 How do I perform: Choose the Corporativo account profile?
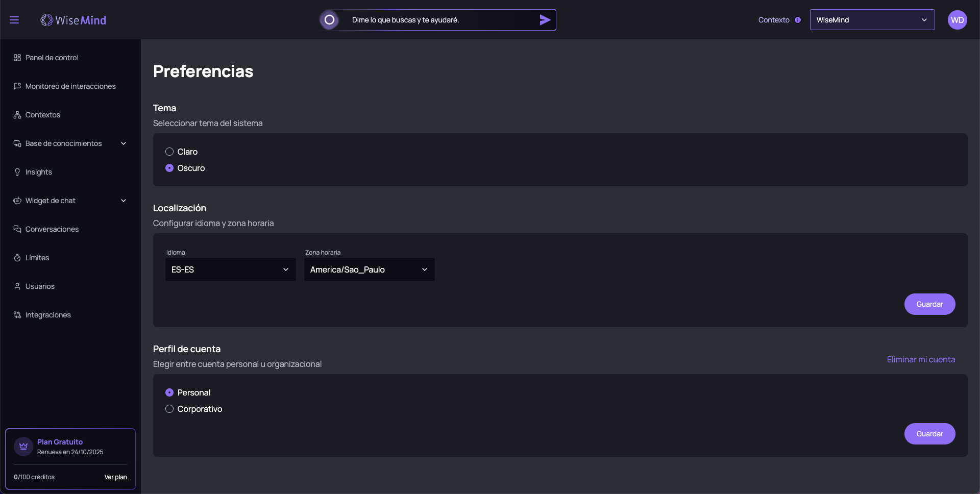(169, 409)
